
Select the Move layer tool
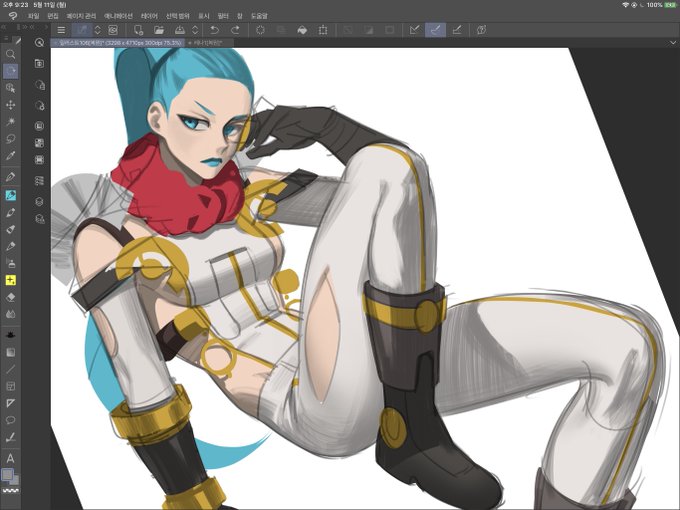point(10,105)
